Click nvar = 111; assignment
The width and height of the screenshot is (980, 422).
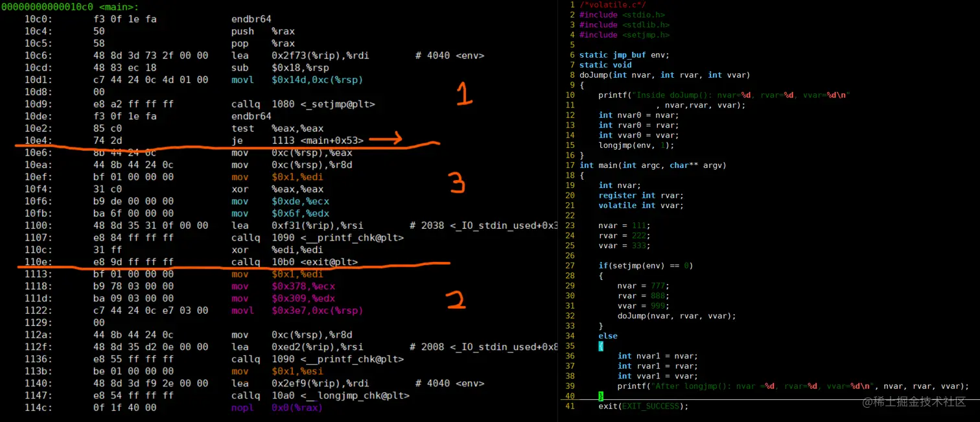point(624,226)
